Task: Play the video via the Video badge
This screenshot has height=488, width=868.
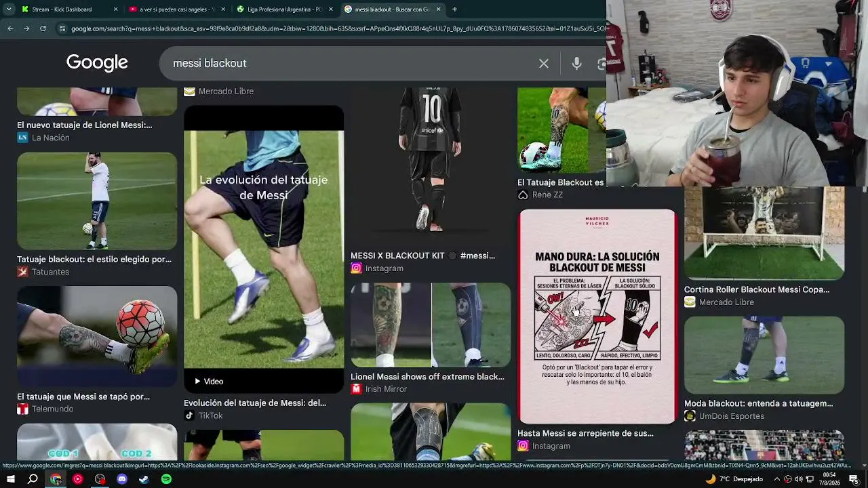Action: click(209, 382)
